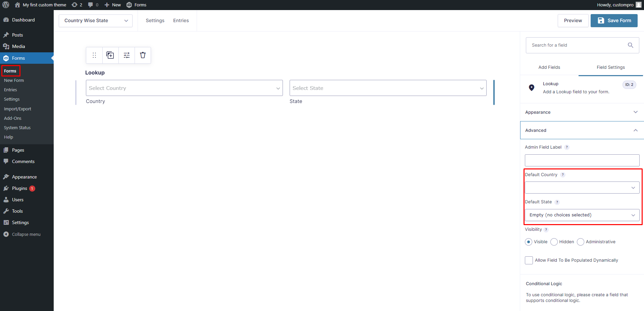Switch to the Add Fields tab
Screen dimensions: 644x311
[549, 67]
